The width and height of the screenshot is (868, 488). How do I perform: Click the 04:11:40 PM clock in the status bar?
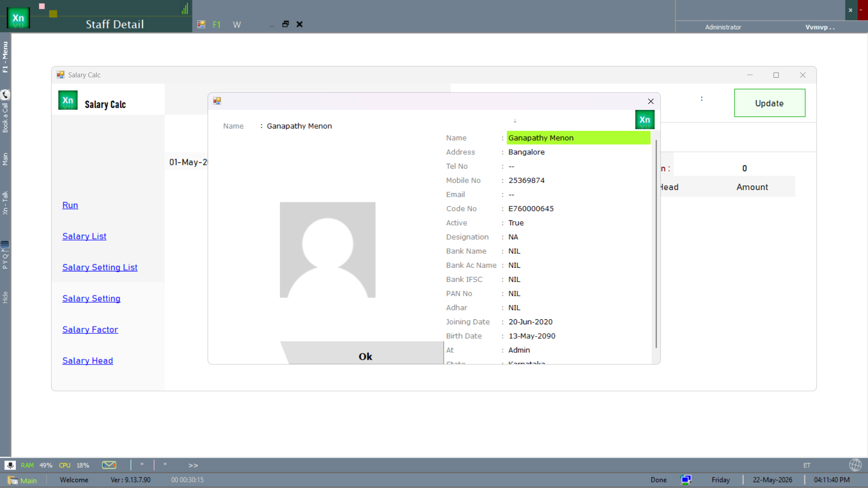click(832, 480)
